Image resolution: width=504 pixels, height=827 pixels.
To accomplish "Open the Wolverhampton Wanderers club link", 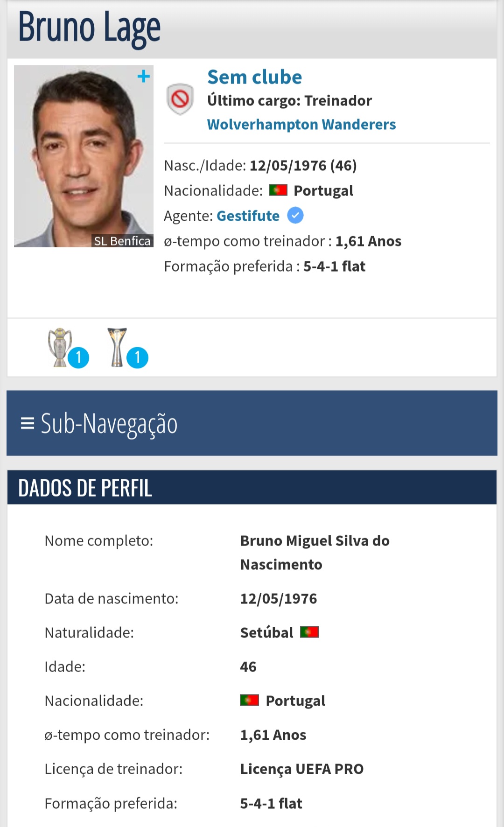I will 301,125.
